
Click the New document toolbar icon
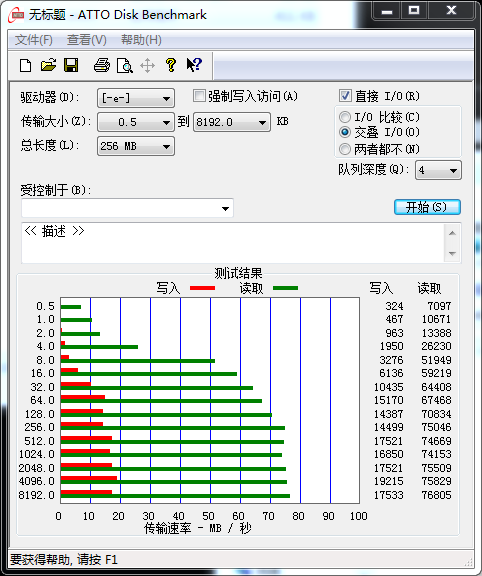25,66
